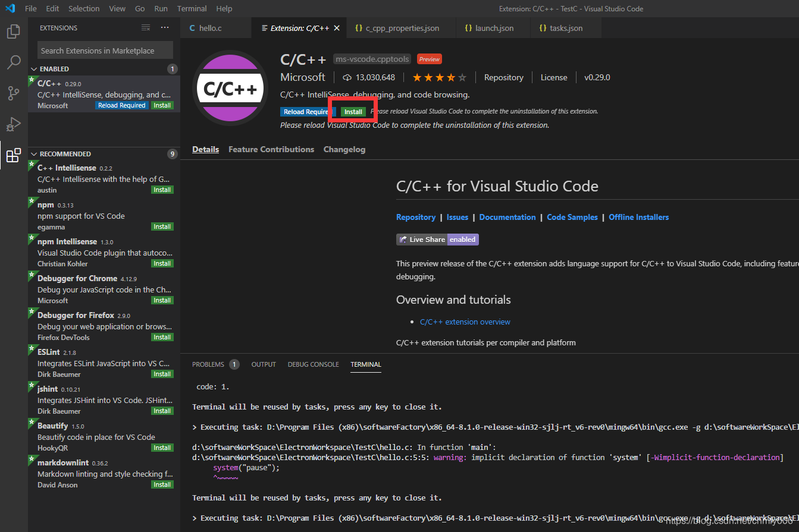This screenshot has height=532, width=799.
Task: Close the Extension: C/C++ tab
Action: pos(337,28)
